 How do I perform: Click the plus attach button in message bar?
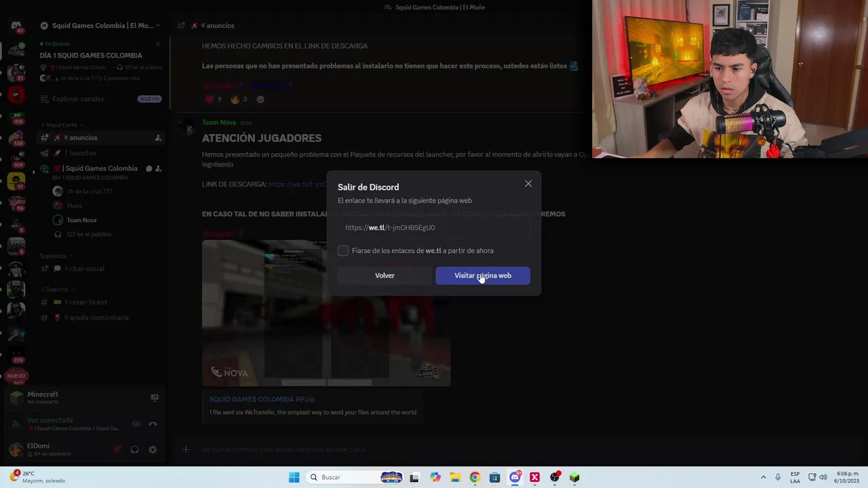pyautogui.click(x=186, y=449)
